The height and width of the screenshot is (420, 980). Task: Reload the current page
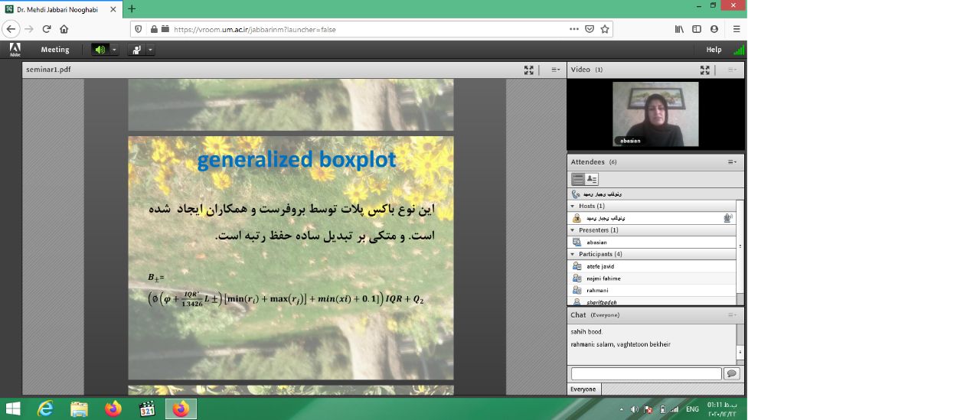coord(47,29)
